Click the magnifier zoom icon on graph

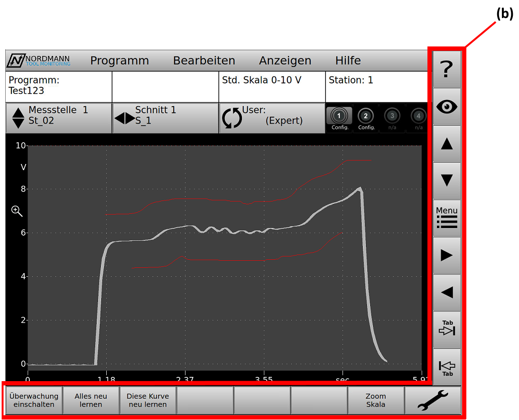(17, 211)
